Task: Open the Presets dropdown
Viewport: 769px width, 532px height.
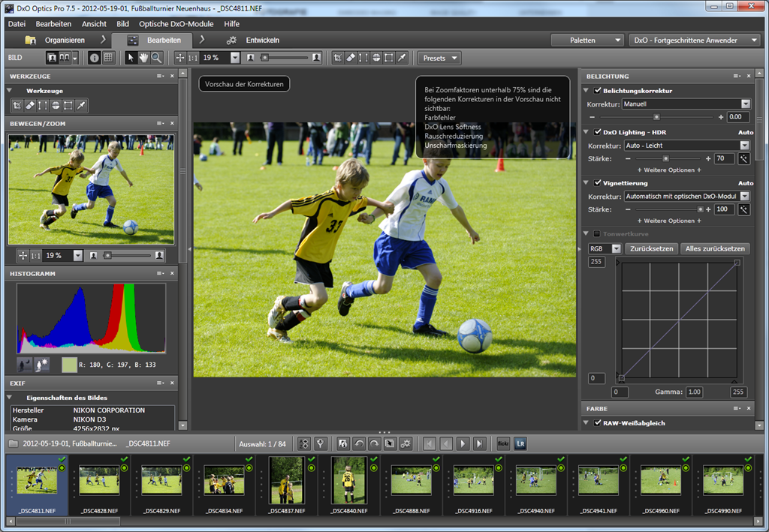Action: (439, 58)
